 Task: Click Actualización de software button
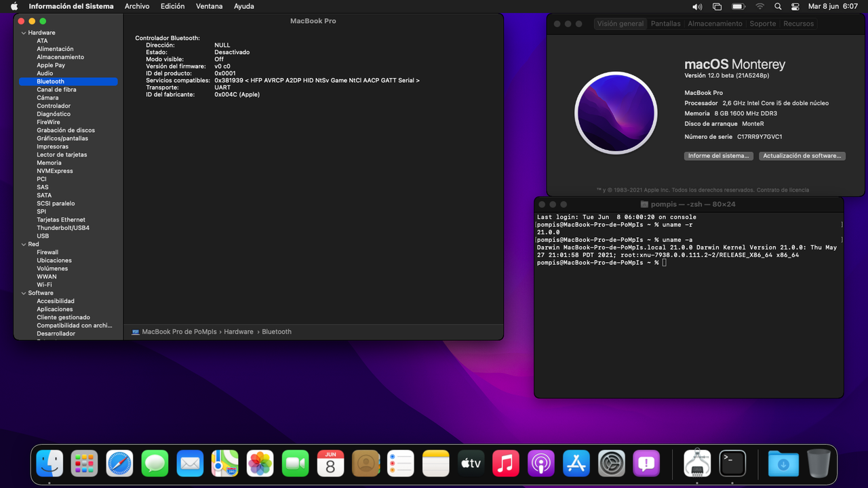802,156
